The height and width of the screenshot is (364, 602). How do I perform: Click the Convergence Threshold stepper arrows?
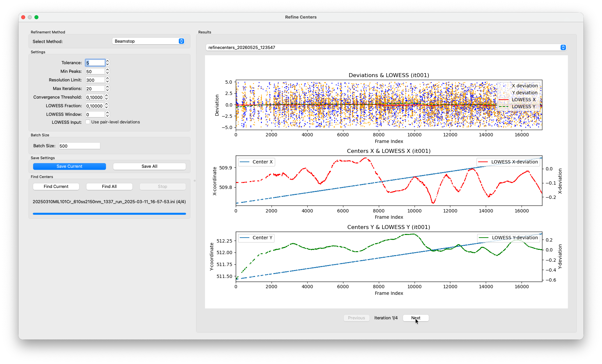coord(107,97)
